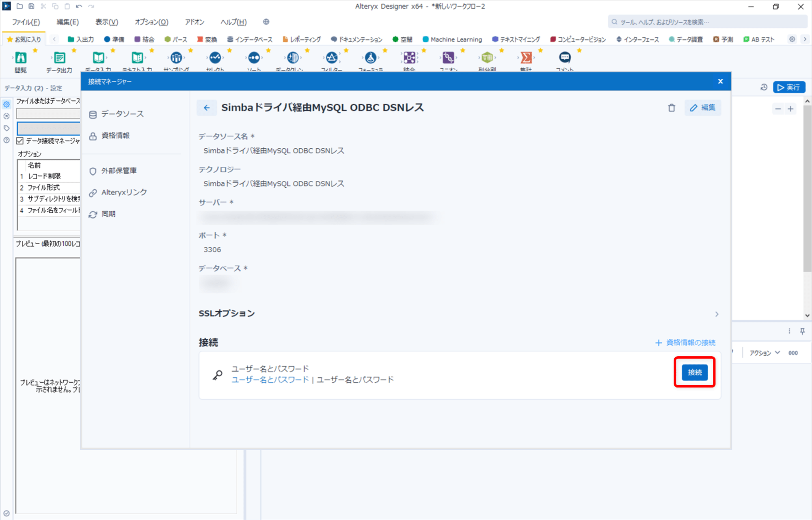Choose the Sort tool icon
Viewport: 812px width, 520px height.
(254, 58)
